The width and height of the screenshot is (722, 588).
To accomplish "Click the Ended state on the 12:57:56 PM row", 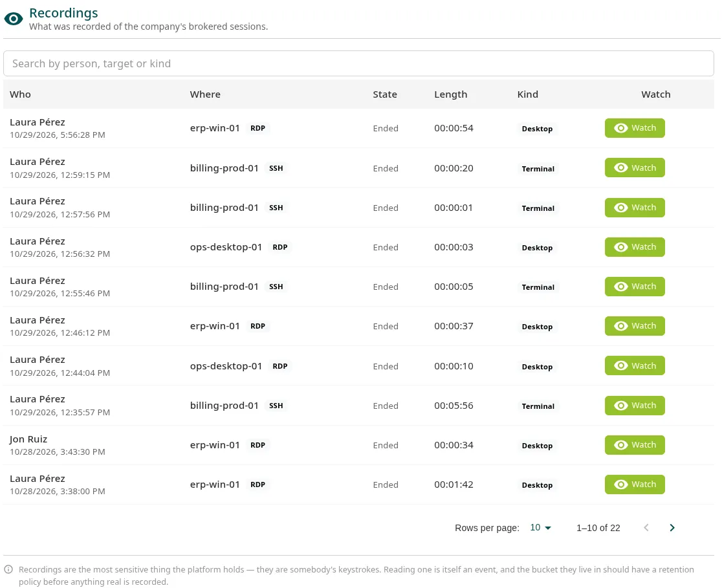I will click(x=386, y=208).
